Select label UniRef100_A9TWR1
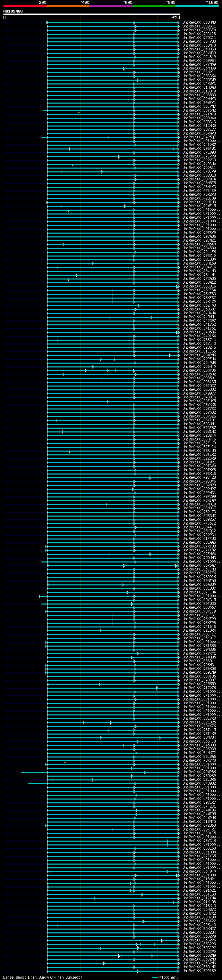The image size is (222, 980). point(199,462)
